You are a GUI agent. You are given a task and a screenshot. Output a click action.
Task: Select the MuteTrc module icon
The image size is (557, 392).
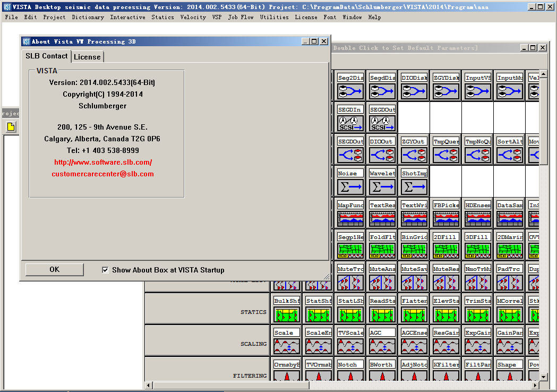[x=350, y=283]
